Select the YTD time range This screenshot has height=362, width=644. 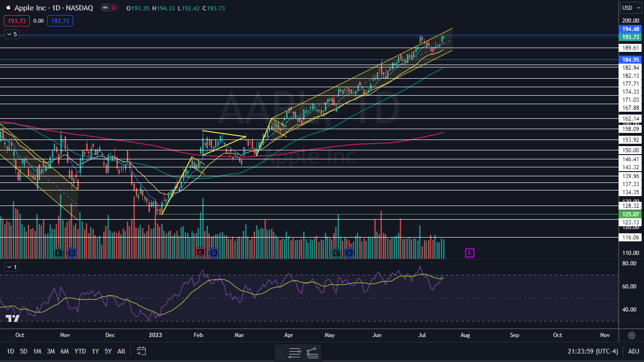click(80, 351)
